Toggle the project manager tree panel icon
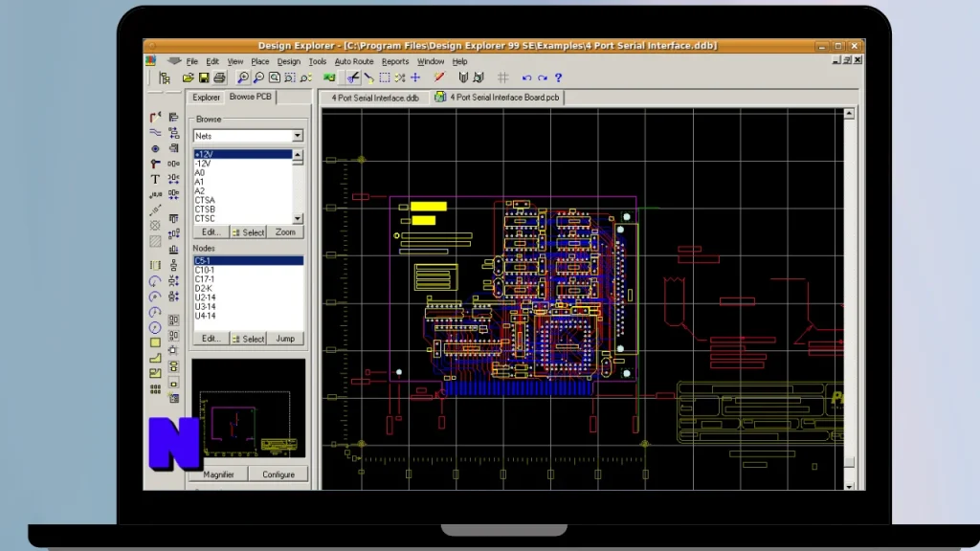The height and width of the screenshot is (551, 980). (x=165, y=78)
